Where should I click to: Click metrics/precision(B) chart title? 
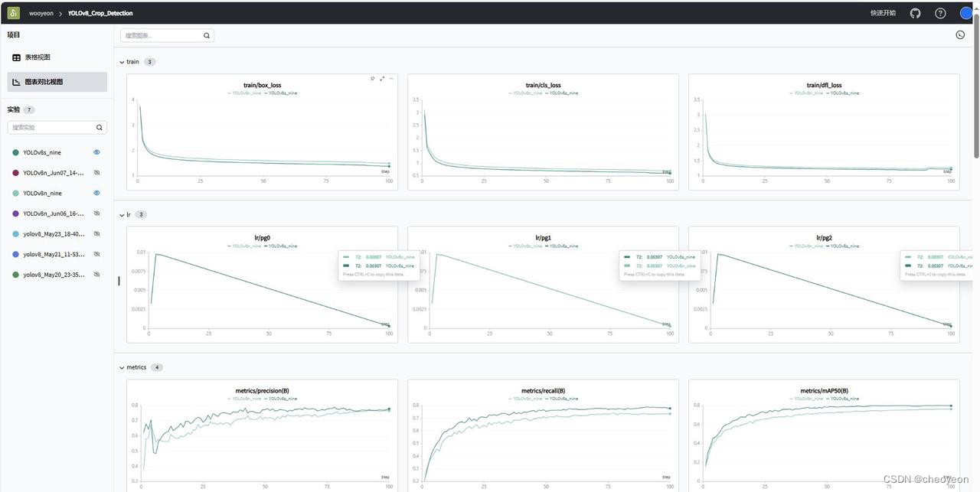coord(262,391)
